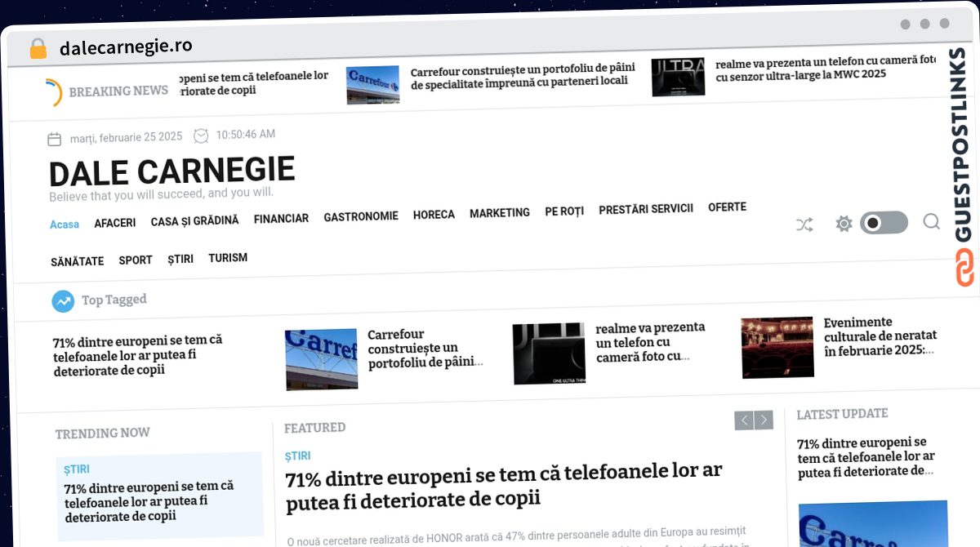Image resolution: width=980 pixels, height=547 pixels.
Task: Click the padlock icon in address bar
Action: (38, 48)
